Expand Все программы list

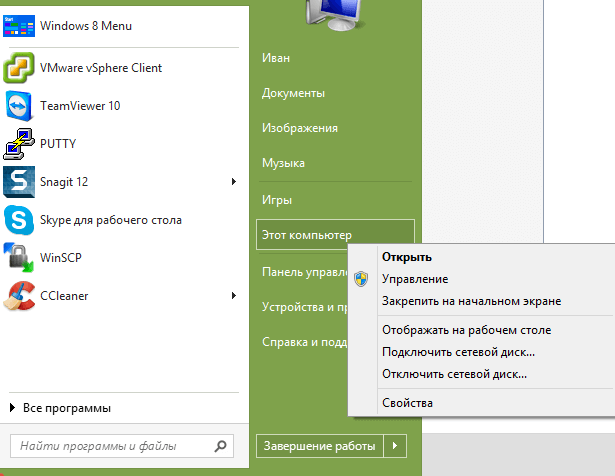60,408
